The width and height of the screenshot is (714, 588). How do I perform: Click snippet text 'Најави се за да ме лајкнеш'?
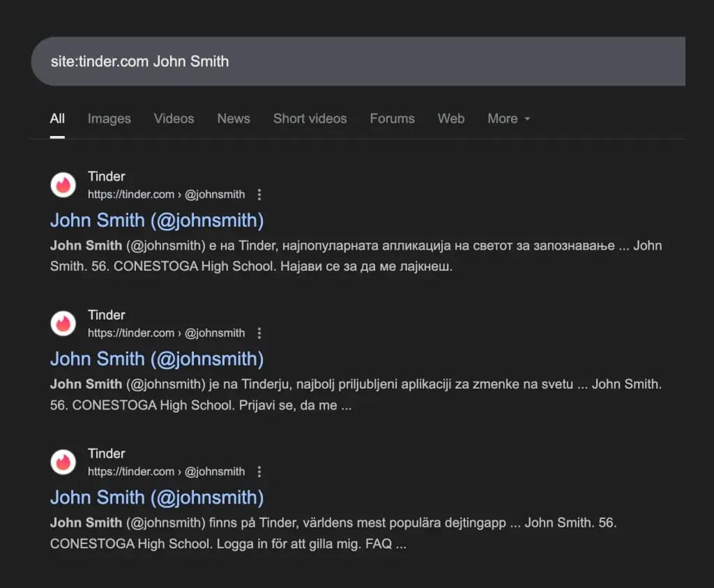(x=366, y=266)
